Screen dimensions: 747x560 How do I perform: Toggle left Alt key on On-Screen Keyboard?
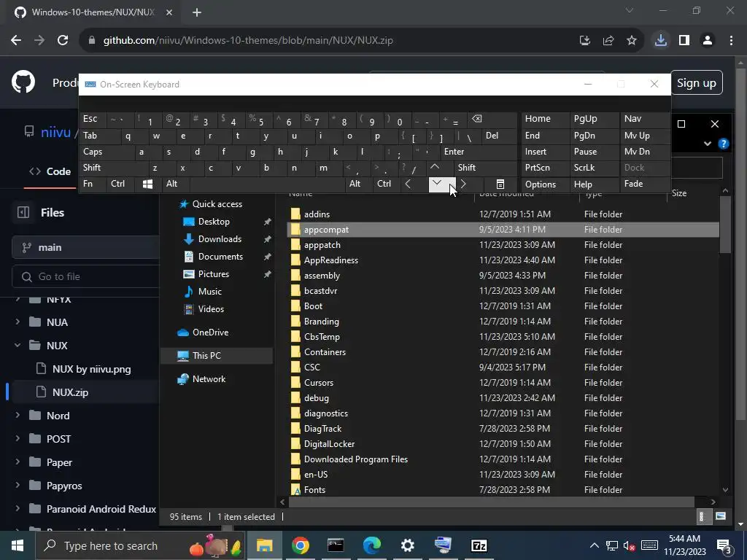pyautogui.click(x=176, y=184)
